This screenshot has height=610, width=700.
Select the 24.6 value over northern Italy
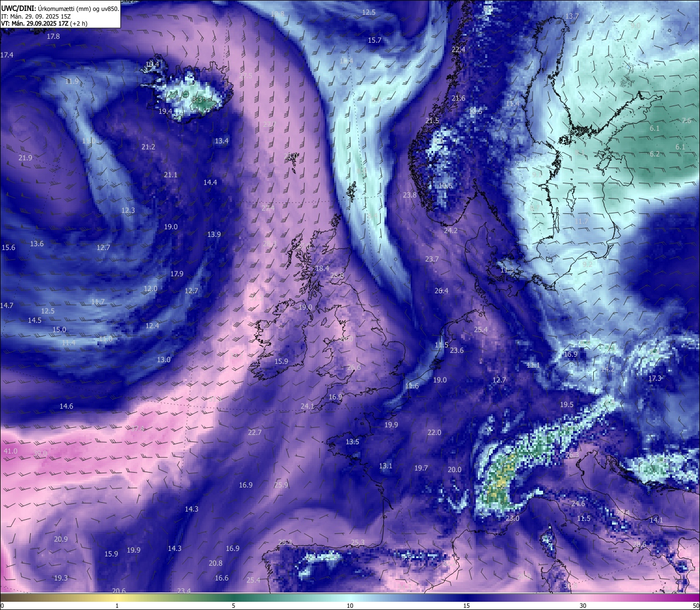(578, 504)
